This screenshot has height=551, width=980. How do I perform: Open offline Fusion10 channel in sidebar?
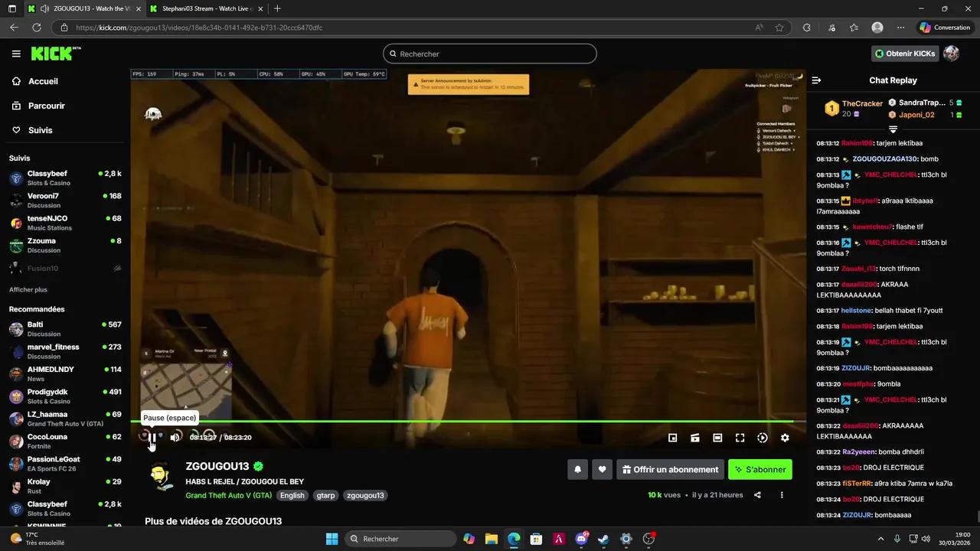click(65, 269)
